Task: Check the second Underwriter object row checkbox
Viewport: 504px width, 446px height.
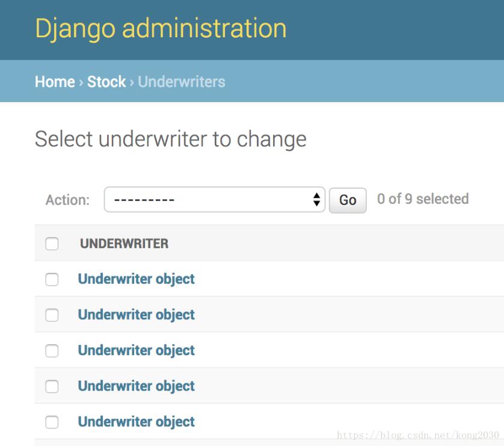Action: pyautogui.click(x=52, y=313)
